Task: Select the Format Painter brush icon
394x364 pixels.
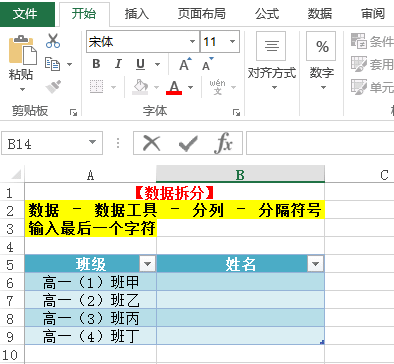Action: click(x=53, y=87)
